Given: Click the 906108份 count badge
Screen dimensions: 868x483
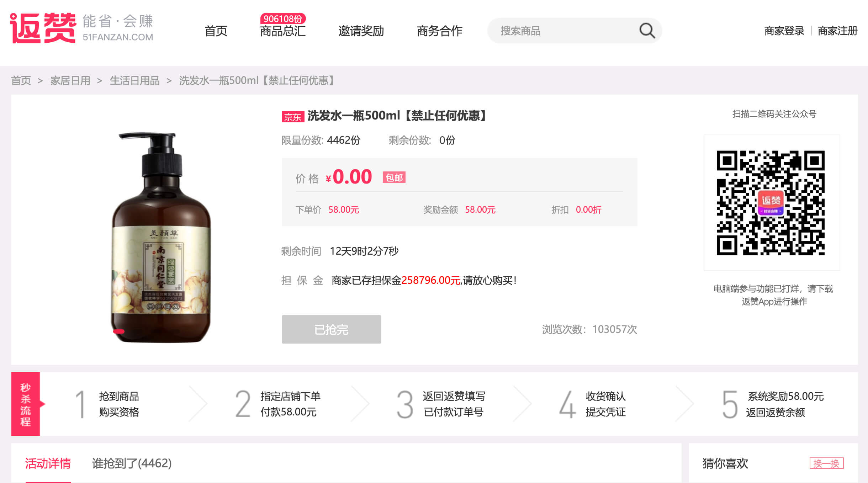Looking at the screenshot, I should click(283, 18).
